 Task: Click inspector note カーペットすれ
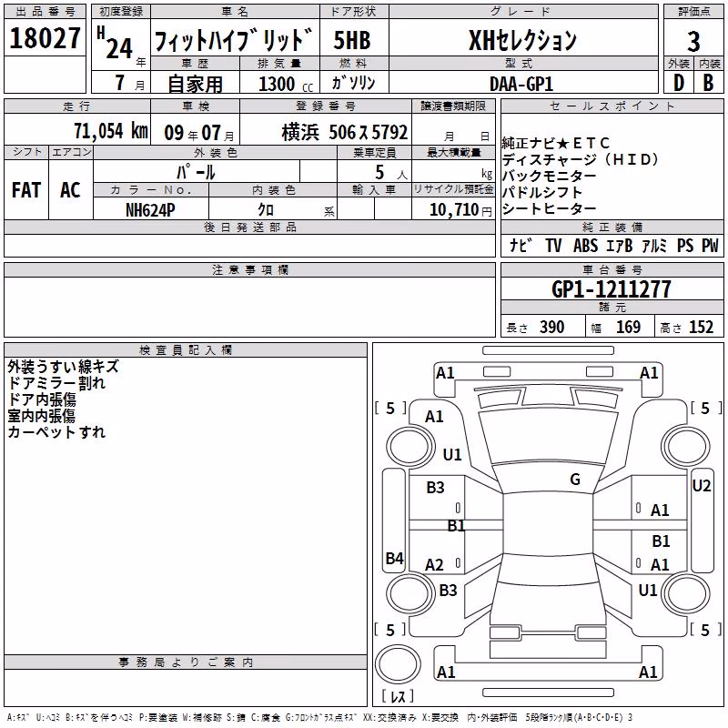click(x=56, y=431)
